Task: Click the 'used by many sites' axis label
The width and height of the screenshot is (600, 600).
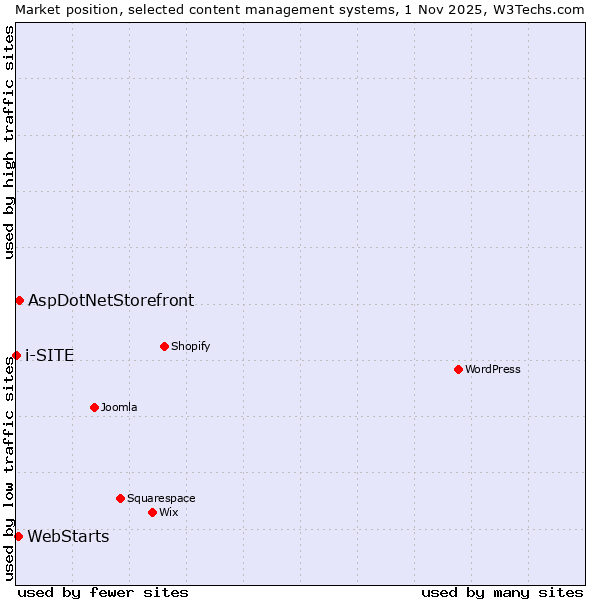Action: pyautogui.click(x=502, y=592)
